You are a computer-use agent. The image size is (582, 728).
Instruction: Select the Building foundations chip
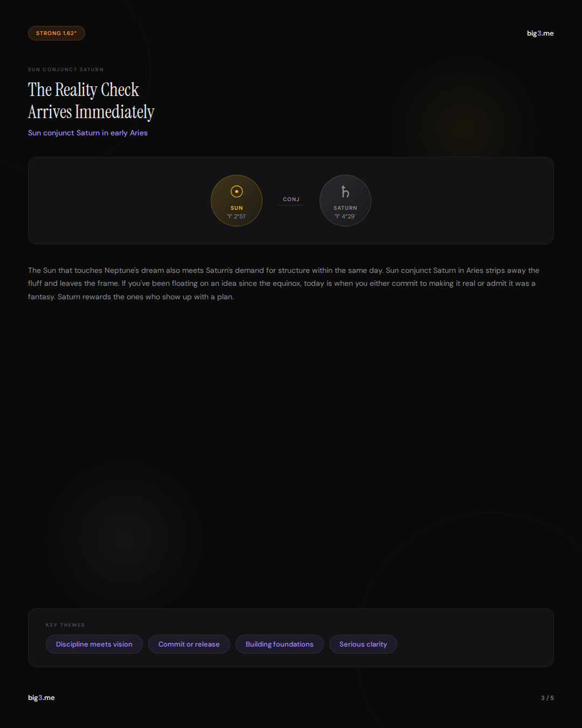(x=279, y=644)
